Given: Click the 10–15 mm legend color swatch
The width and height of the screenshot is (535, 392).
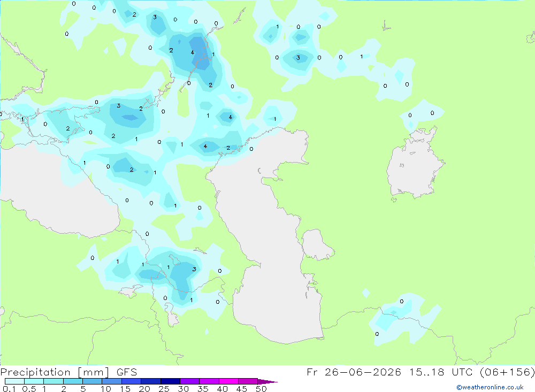Looking at the screenshot, I should coord(112,381).
